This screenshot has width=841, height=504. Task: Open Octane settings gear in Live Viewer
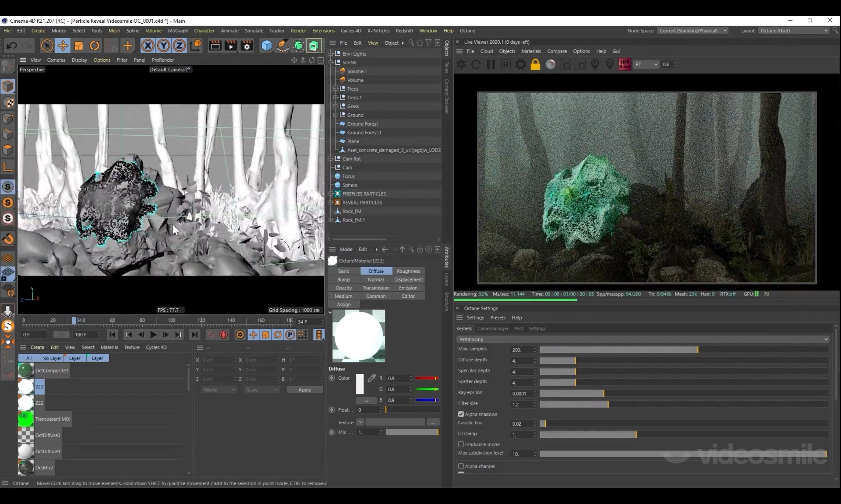pos(520,64)
